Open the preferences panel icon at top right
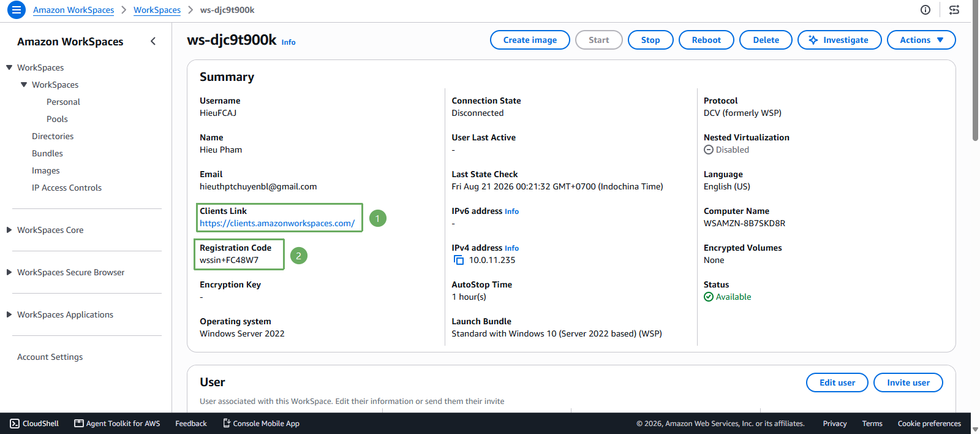 click(954, 10)
